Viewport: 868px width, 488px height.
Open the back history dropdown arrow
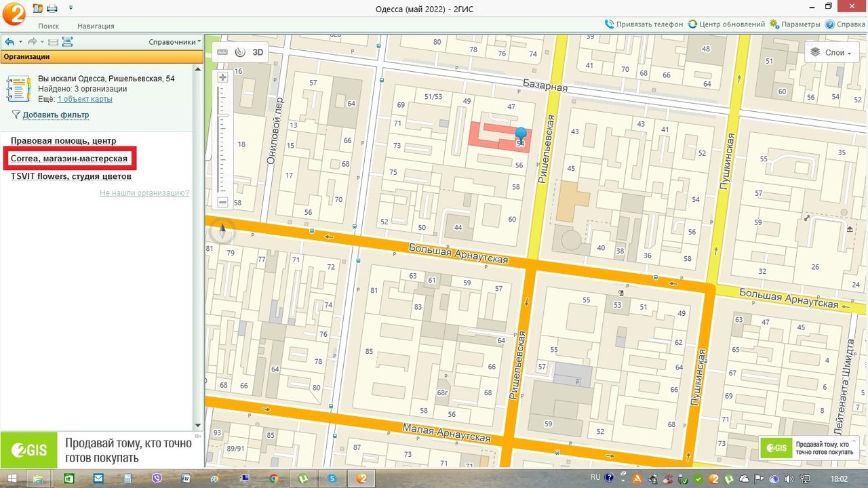[x=20, y=42]
